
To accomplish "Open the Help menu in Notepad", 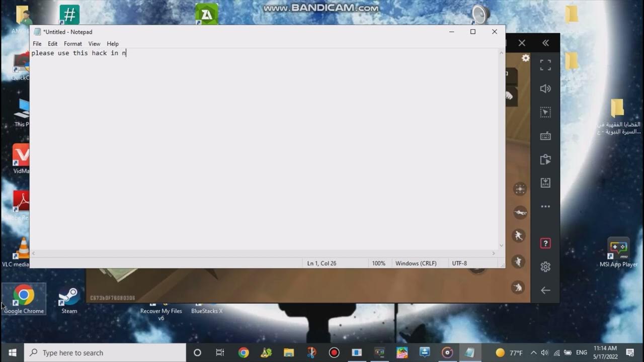I will coord(113,44).
